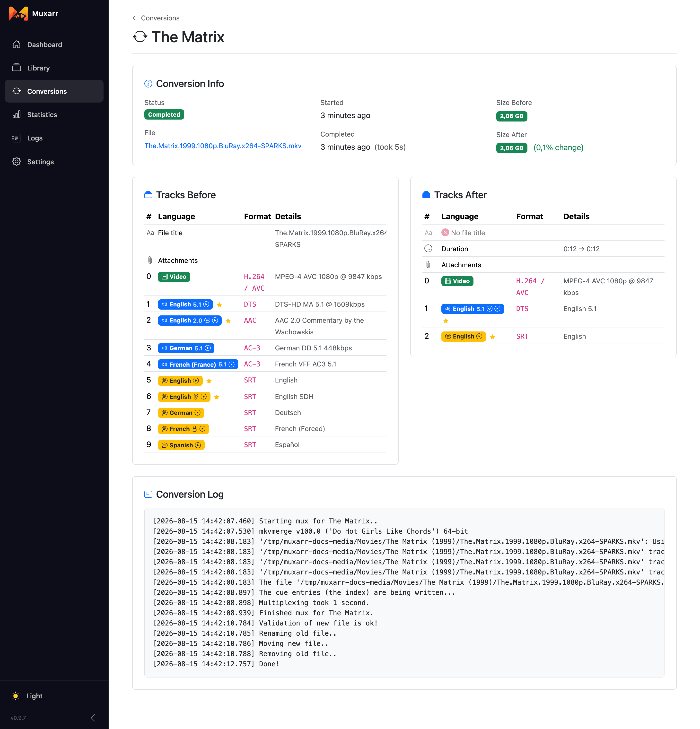The width and height of the screenshot is (700, 729).
Task: Click the '(took 5s)' completion text
Action: [390, 147]
